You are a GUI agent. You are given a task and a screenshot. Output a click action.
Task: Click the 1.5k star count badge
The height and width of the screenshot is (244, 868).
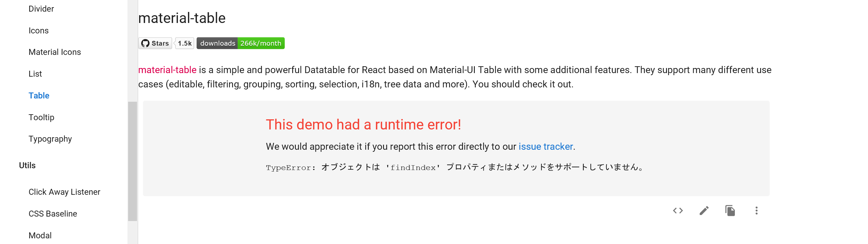tap(184, 43)
